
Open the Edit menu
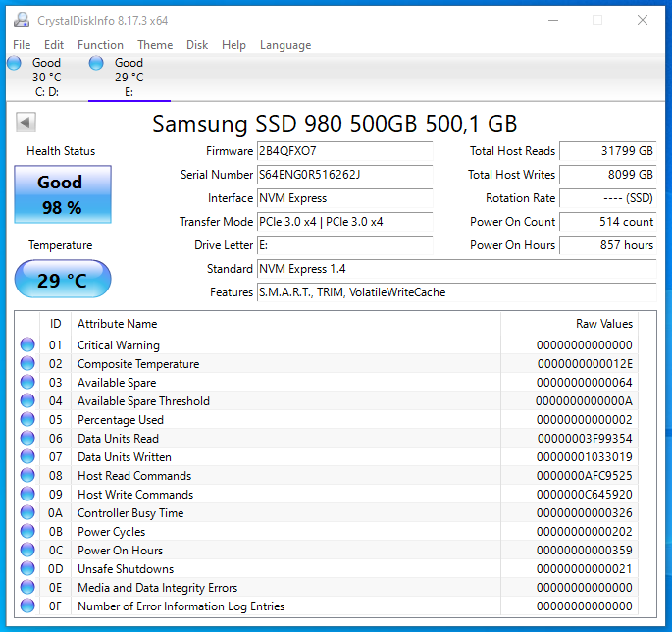(54, 45)
